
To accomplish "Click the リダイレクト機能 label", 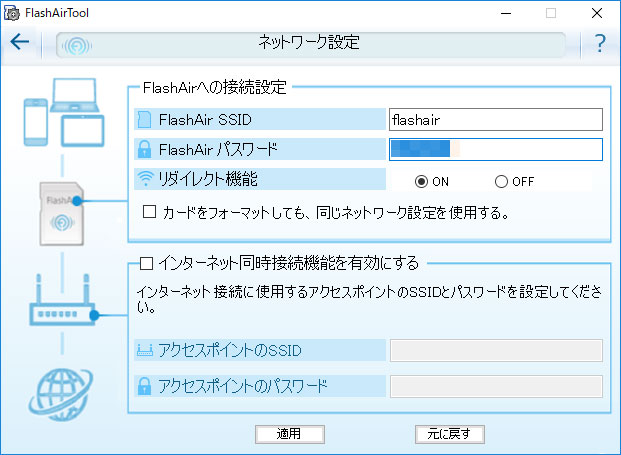I will tap(208, 179).
